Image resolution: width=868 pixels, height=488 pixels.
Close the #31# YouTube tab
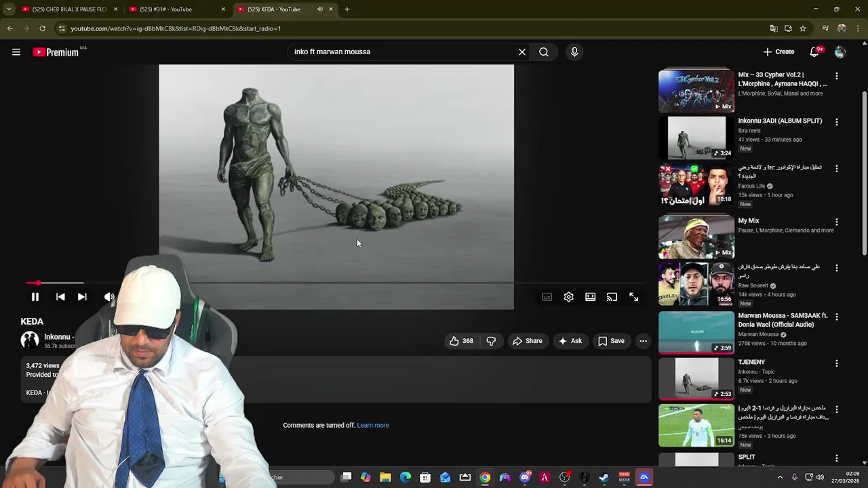coord(223,9)
